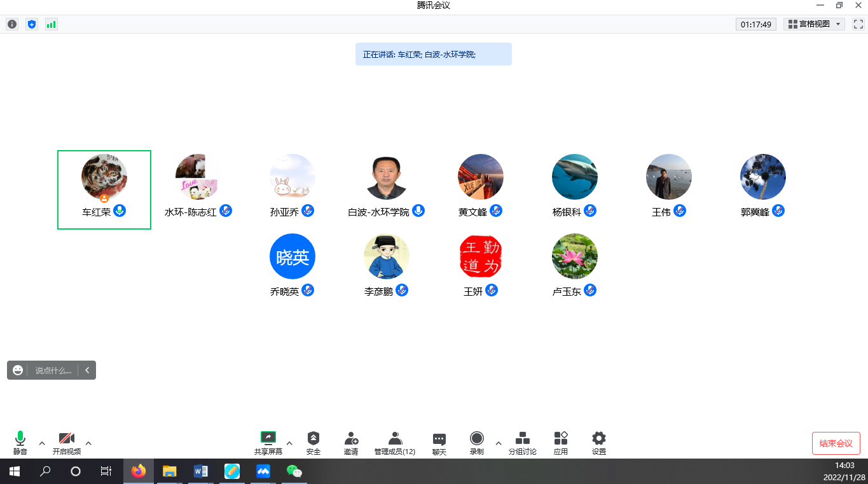Open Manage Members (管理成员) panel

[x=395, y=442]
